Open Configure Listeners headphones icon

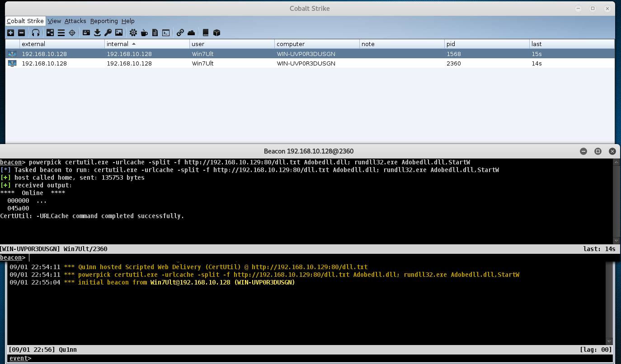pos(36,33)
